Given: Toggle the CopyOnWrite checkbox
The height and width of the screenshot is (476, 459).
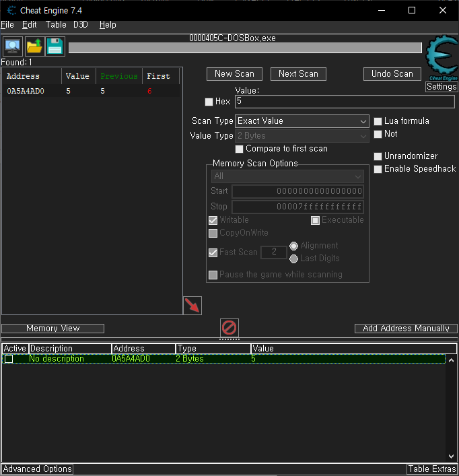Looking at the screenshot, I should (213, 233).
